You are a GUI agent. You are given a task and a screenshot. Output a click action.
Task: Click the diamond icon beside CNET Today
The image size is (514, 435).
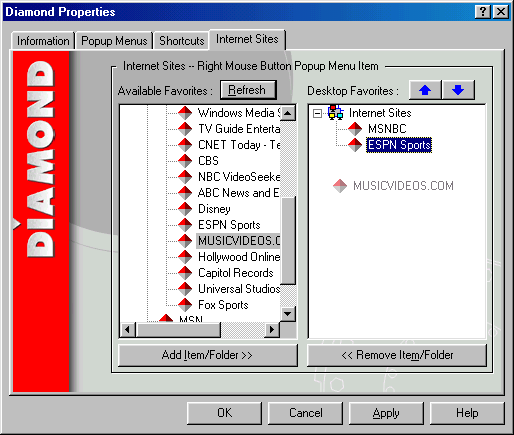point(185,145)
